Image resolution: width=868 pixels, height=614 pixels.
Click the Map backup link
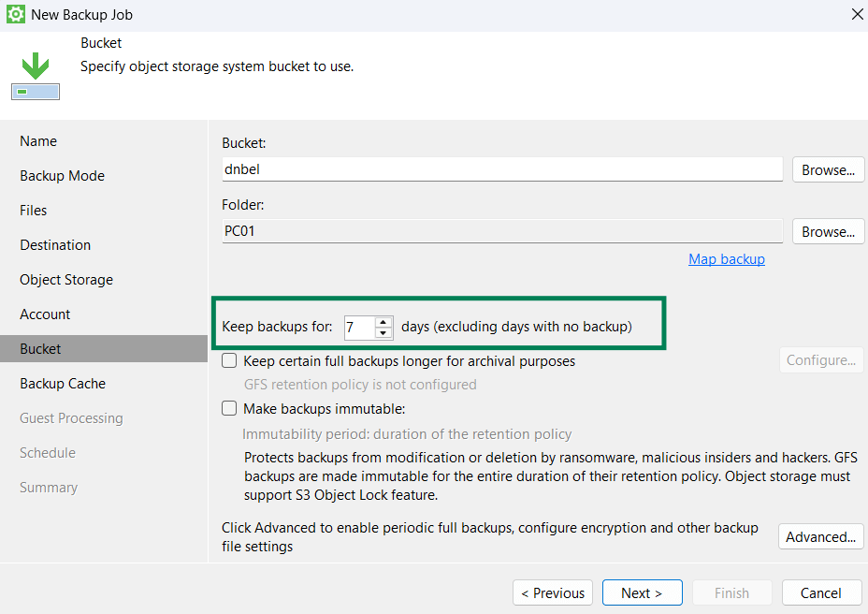(x=726, y=259)
